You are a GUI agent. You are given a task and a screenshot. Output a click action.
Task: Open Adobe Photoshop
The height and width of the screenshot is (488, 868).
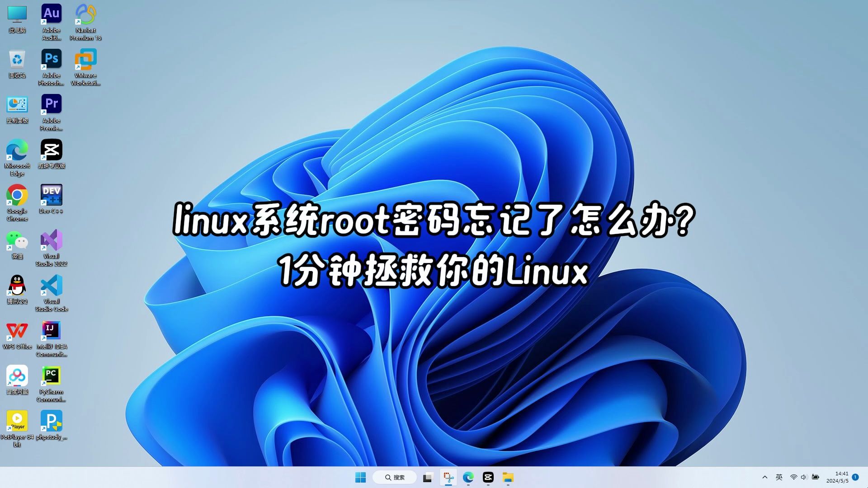(51, 59)
